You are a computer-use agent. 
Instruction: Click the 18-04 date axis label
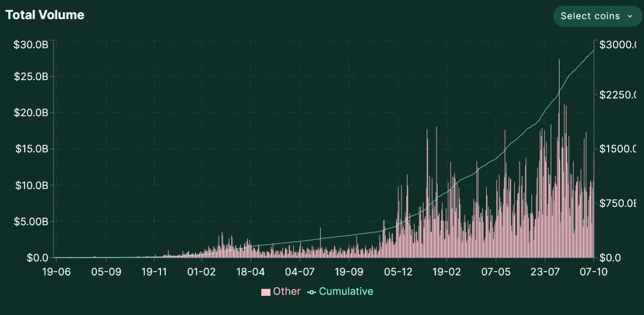pos(250,272)
